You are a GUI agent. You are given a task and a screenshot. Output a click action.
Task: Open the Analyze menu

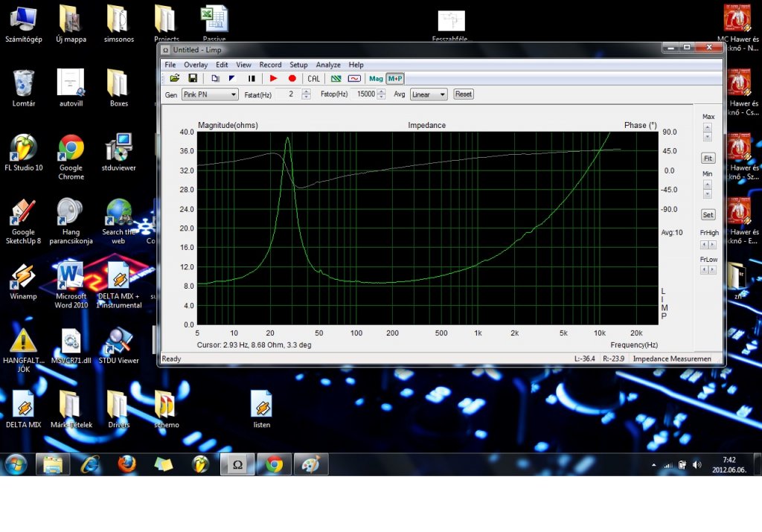coord(328,65)
